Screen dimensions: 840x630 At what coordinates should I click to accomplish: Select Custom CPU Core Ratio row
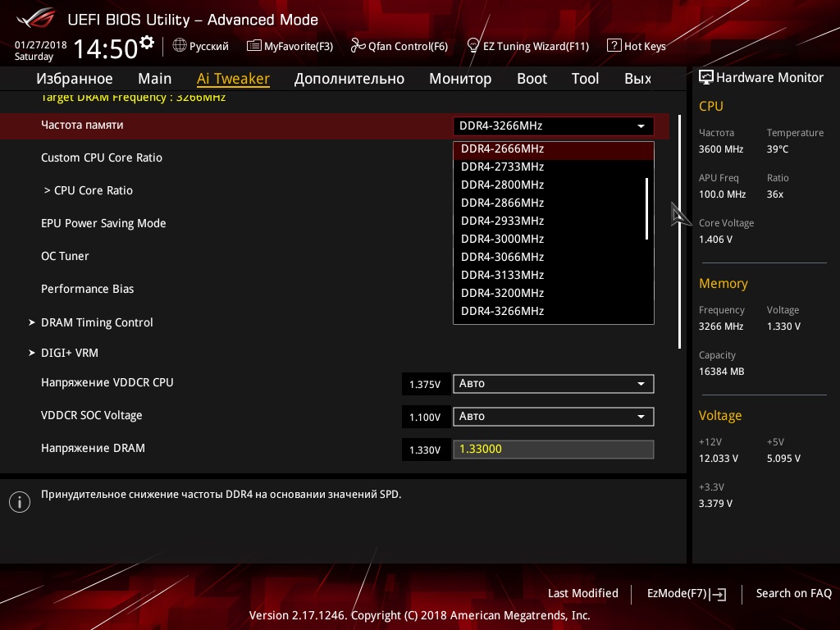click(102, 158)
